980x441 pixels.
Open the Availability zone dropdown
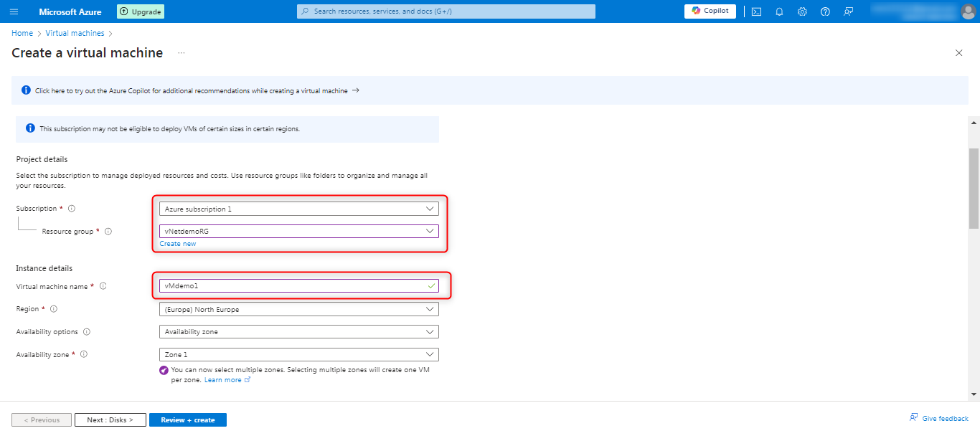pyautogui.click(x=299, y=354)
